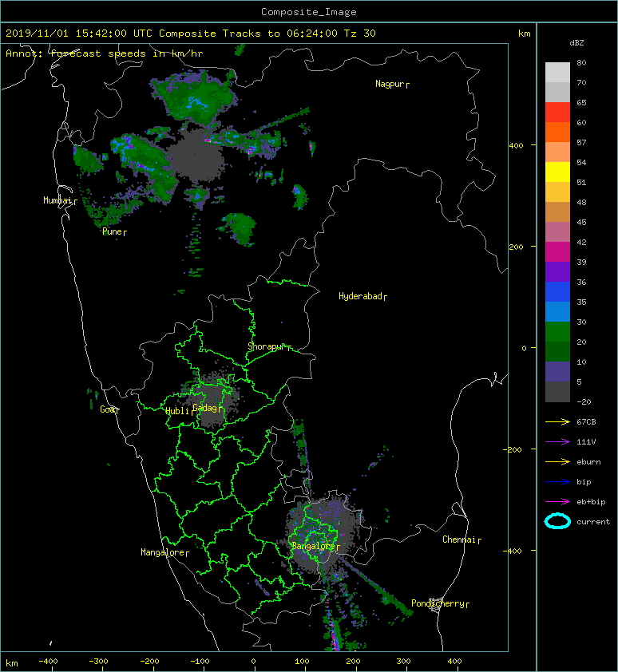Select the light gray swatch between 80 and 70
This screenshot has height=672, width=618.
(x=557, y=72)
